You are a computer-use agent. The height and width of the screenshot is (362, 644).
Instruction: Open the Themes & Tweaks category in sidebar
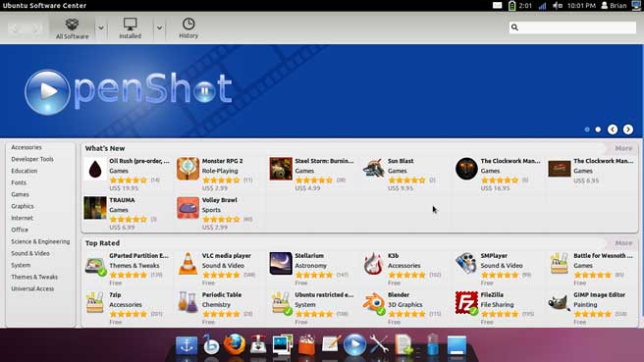[34, 277]
